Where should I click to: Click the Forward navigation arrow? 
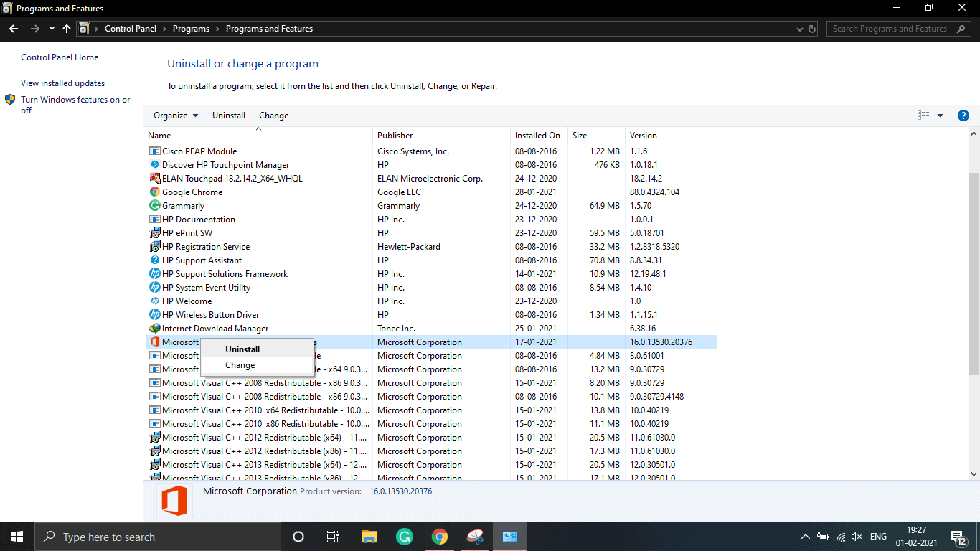tap(35, 29)
